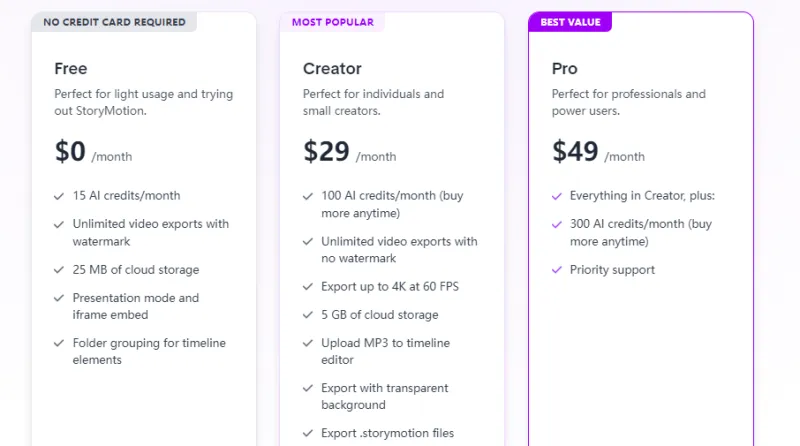This screenshot has width=800, height=446.
Task: Click purple checkmark beside Everything in Creator
Action: tap(557, 196)
